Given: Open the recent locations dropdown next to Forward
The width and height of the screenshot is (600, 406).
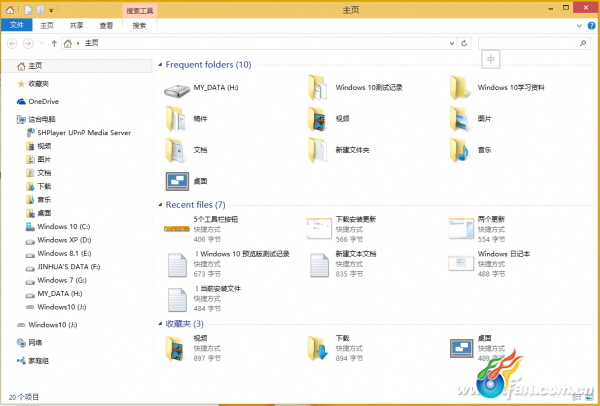Looking at the screenshot, I should (x=41, y=44).
